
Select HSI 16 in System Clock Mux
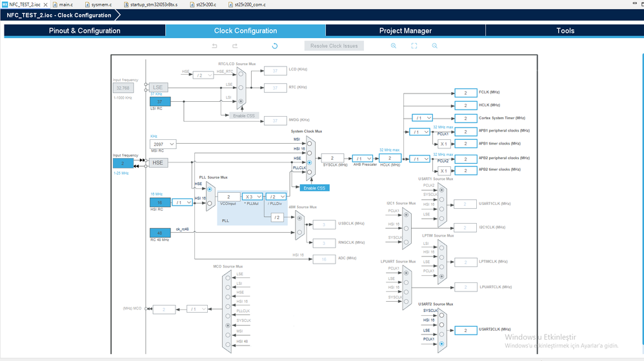point(309,153)
